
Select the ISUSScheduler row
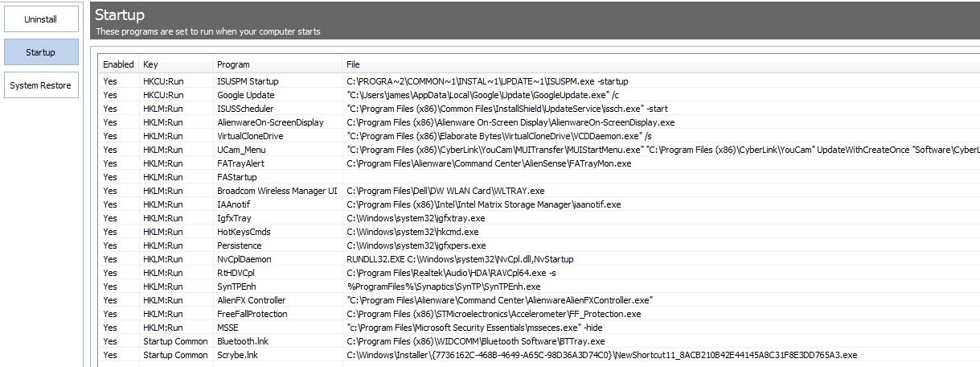click(539, 109)
